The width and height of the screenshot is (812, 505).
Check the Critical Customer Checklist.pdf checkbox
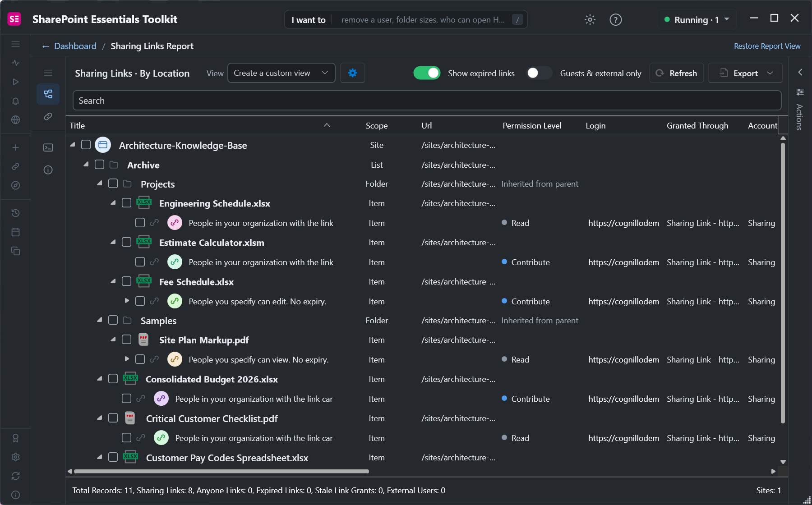pos(113,418)
